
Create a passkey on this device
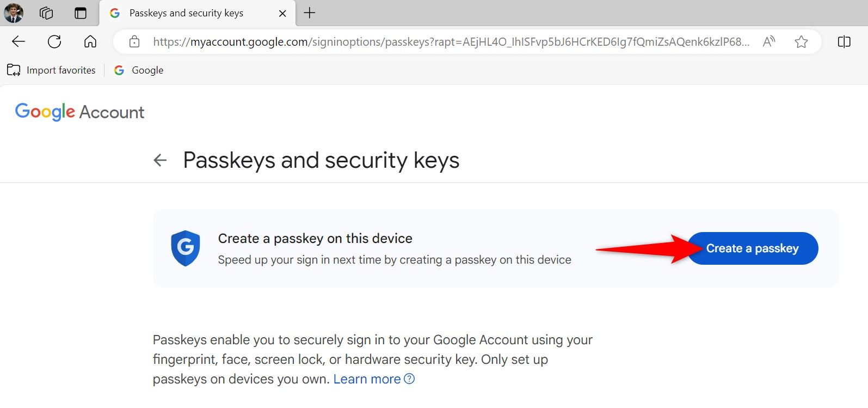point(753,248)
